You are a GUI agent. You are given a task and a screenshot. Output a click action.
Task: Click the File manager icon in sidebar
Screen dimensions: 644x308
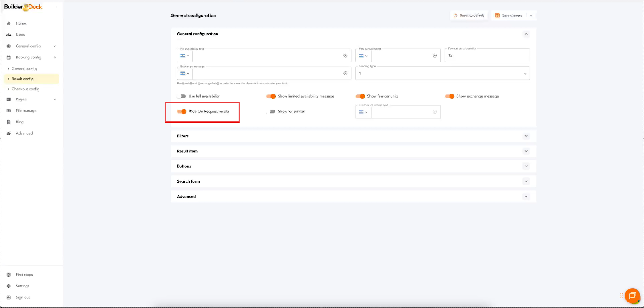click(9, 110)
